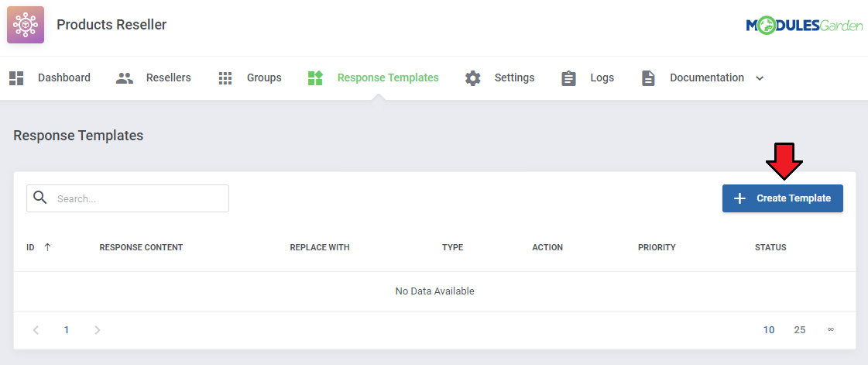
Task: Sort by Action column header
Action: 547,247
